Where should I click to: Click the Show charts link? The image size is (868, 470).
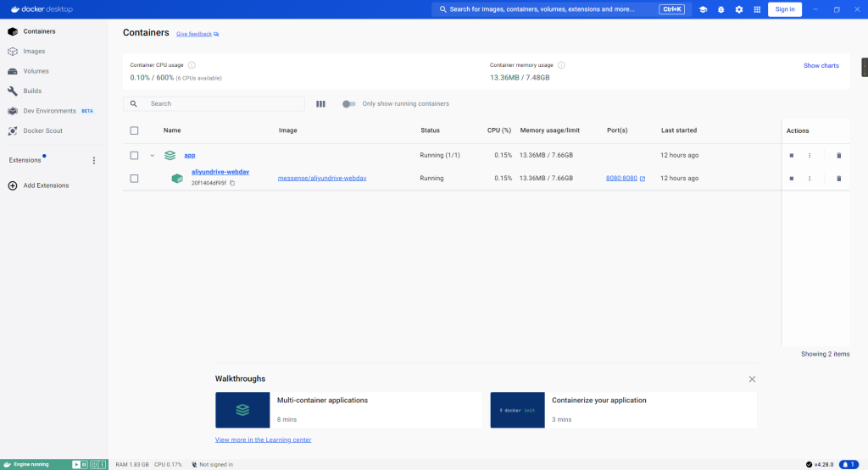click(x=821, y=66)
